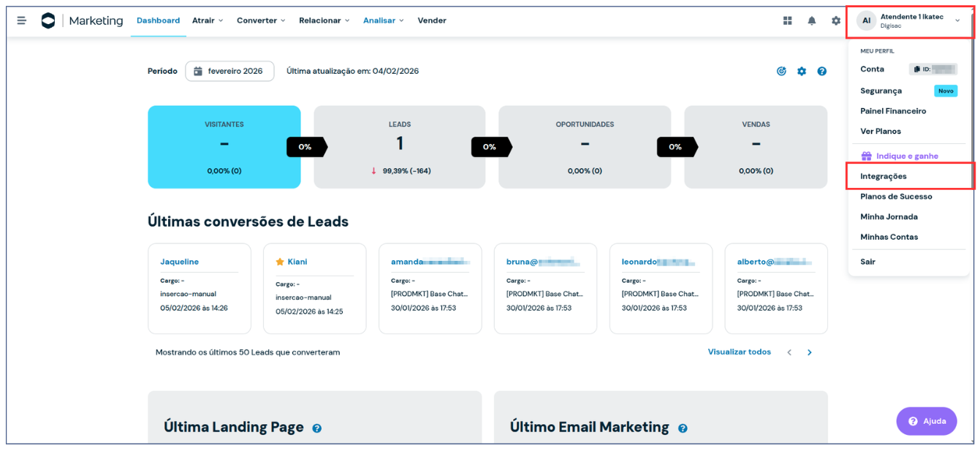980x451 pixels.
Task: Click Sair to log out
Action: (867, 262)
